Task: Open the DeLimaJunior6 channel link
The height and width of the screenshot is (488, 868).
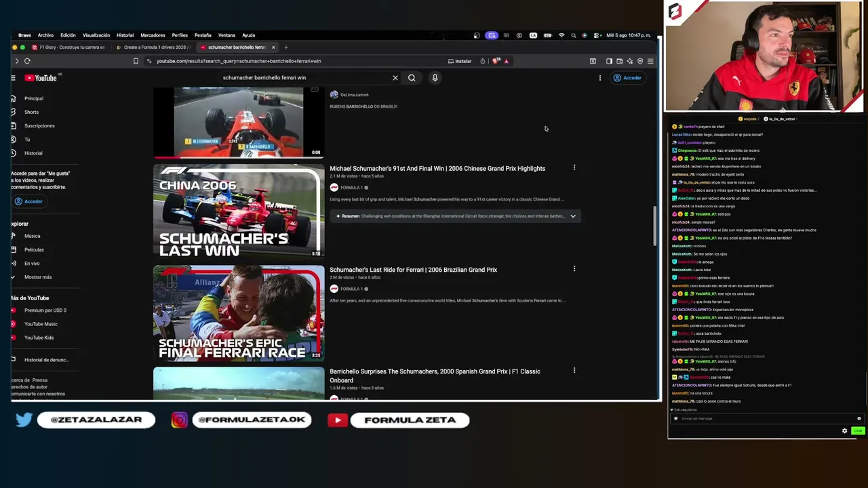Action: coord(354,95)
